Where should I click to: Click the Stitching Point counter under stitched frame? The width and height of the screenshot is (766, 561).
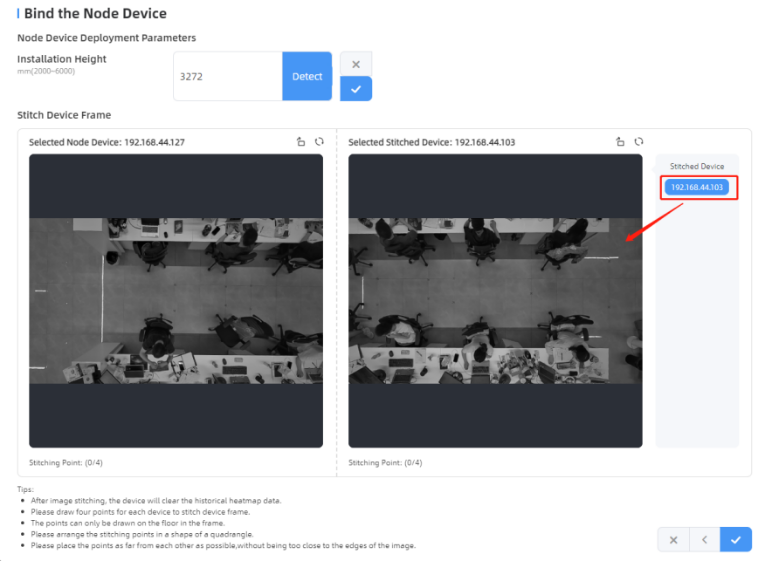coord(385,463)
